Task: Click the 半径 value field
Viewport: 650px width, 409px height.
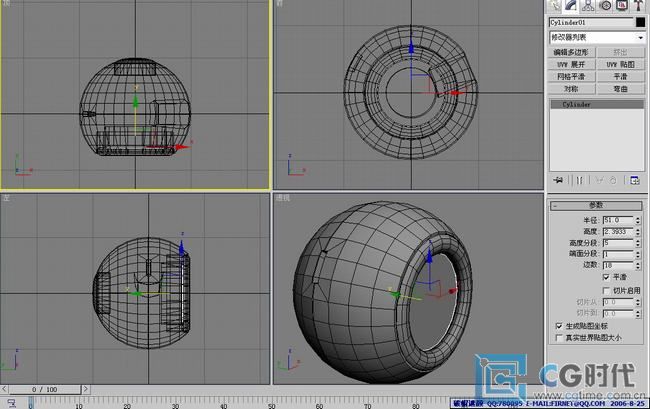Action: (618, 220)
